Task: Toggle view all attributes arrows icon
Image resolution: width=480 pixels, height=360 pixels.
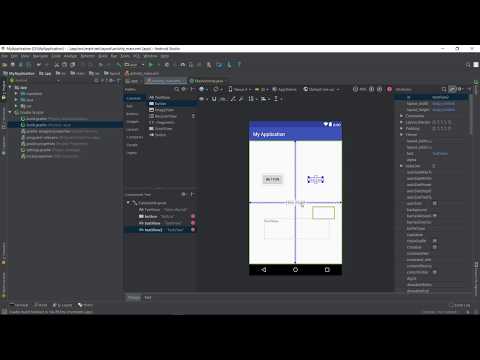Action: point(452,89)
